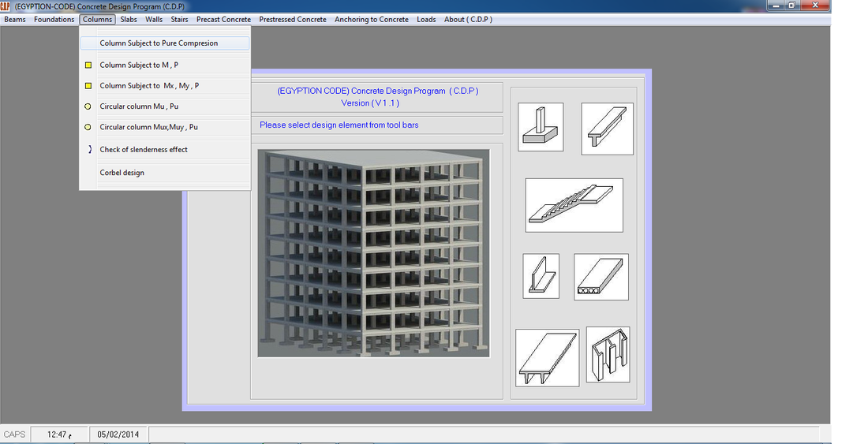Select Column Subject to Pure Compresion
Image resolution: width=868 pixels, height=444 pixels.
(x=165, y=43)
